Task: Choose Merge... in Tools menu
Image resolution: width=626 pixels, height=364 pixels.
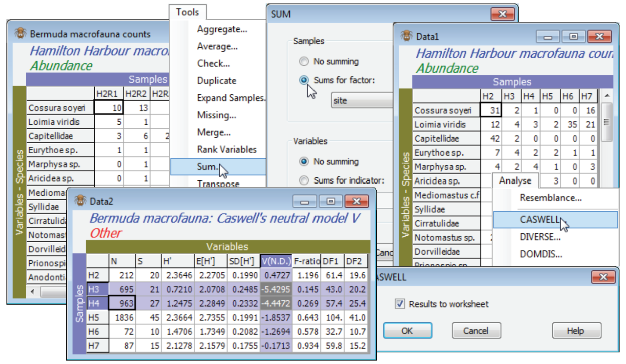Action: [x=214, y=133]
